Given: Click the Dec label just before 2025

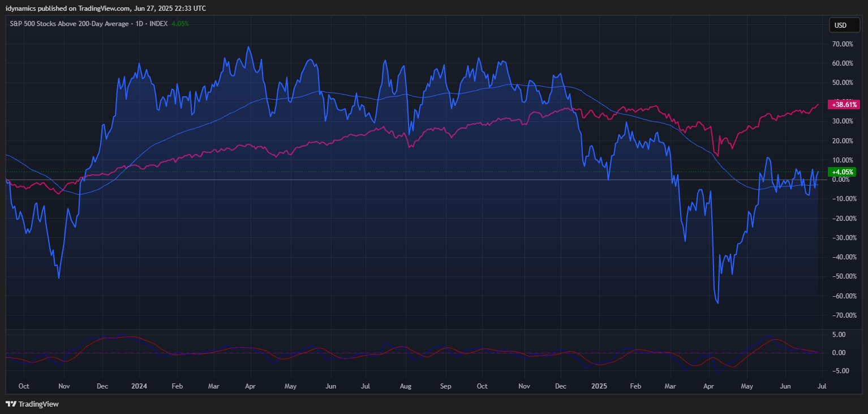Looking at the screenshot, I should point(561,386).
